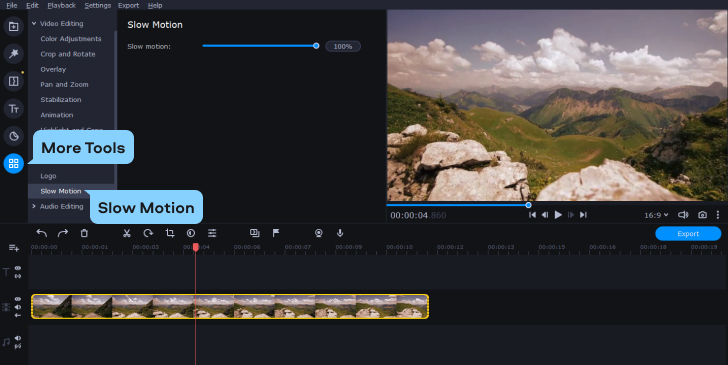Delete the selected clip with trash icon
This screenshot has width=728, height=365.
click(x=84, y=233)
